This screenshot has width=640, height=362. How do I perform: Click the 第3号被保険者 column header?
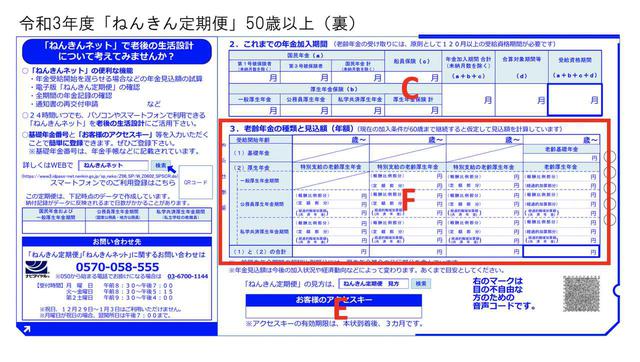pos(306,66)
